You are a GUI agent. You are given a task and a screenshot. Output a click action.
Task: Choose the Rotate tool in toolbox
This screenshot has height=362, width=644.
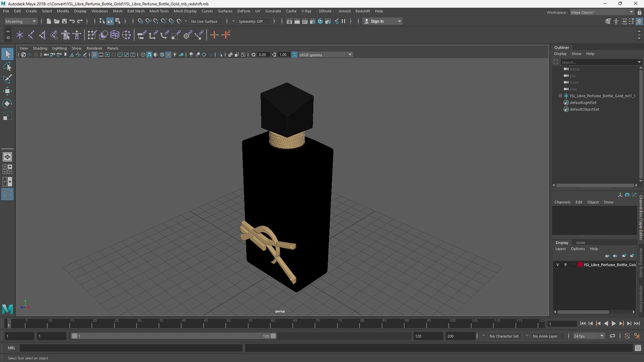[x=7, y=104]
